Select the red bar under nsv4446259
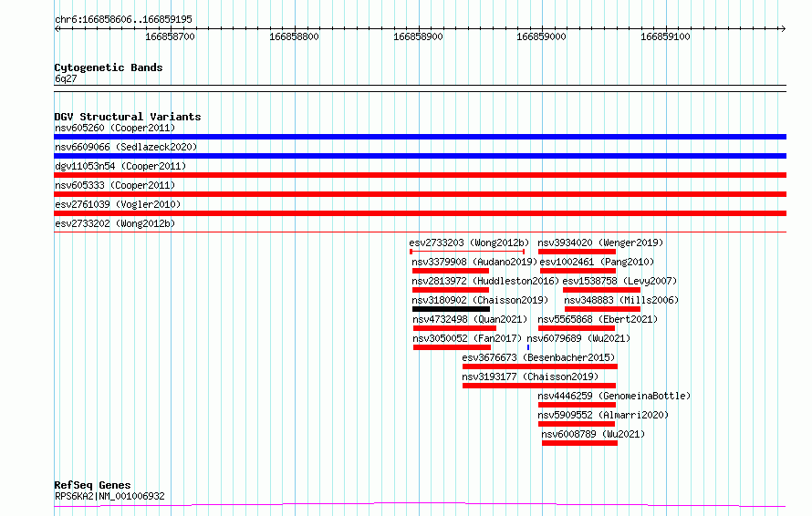 577,405
